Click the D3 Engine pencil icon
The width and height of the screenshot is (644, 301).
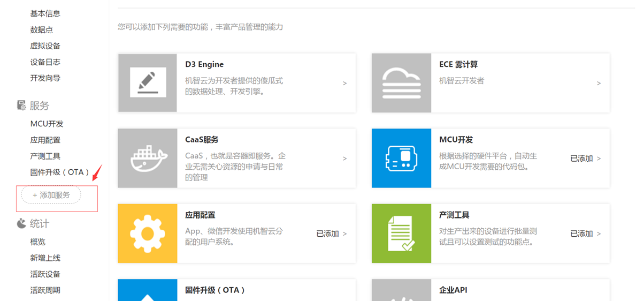tap(148, 83)
